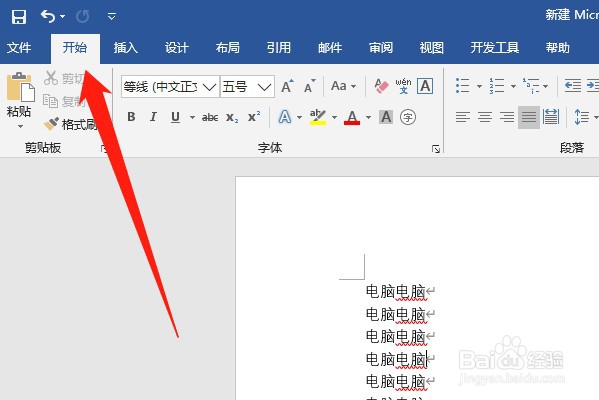Open the font color dropdown arrow
Viewport: 599px width, 400px height.
(368, 117)
